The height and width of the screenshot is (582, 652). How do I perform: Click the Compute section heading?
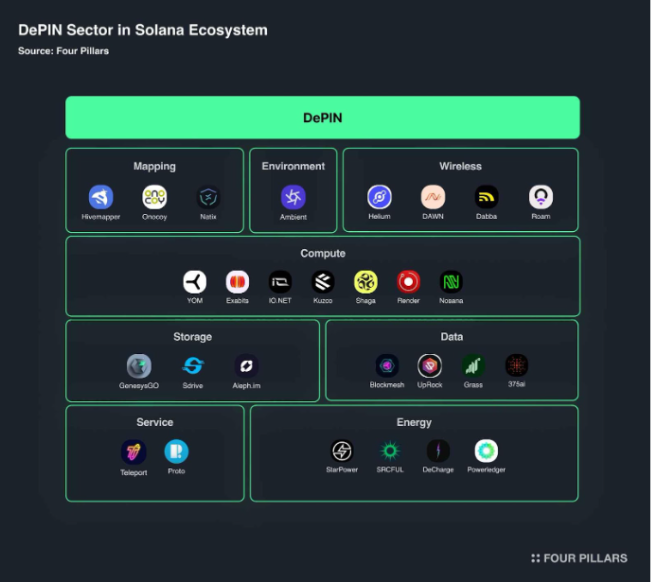[x=323, y=253]
